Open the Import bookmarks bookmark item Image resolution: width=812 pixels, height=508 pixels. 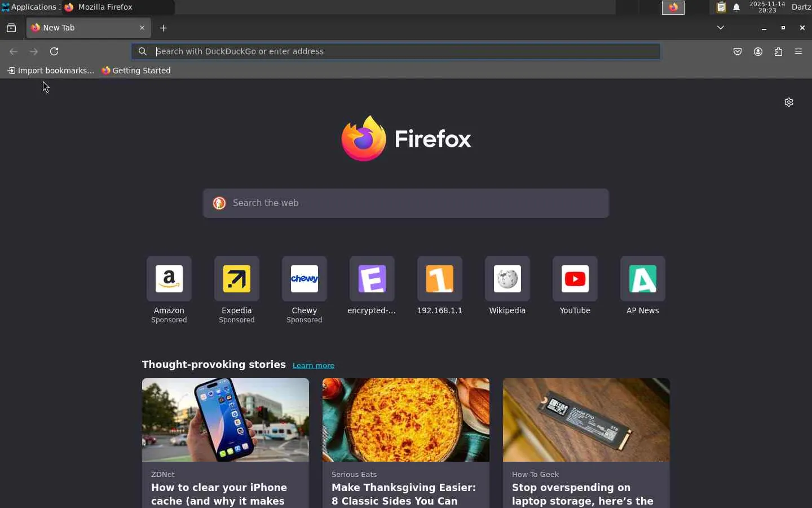click(50, 71)
